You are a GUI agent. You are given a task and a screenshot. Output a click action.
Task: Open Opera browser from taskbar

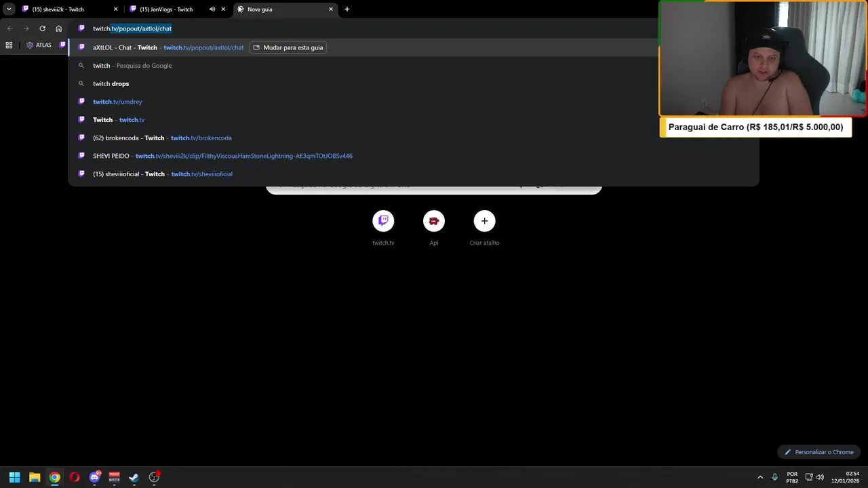pos(75,477)
